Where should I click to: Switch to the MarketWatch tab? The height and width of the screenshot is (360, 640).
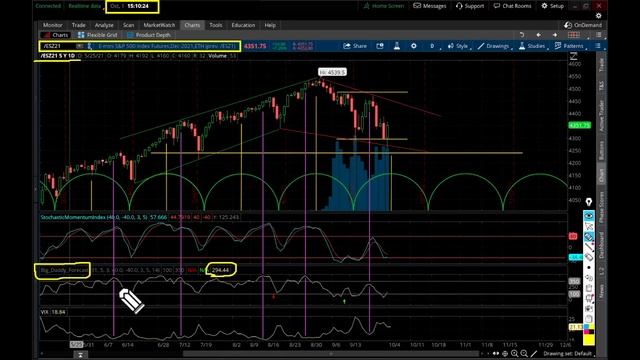click(159, 25)
